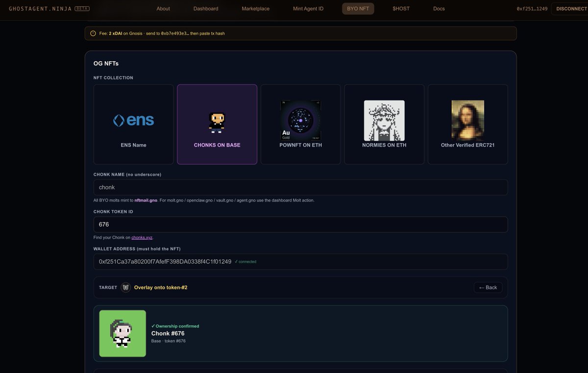Click the Ownership confirmed label
The width and height of the screenshot is (588, 373).
[175, 326]
